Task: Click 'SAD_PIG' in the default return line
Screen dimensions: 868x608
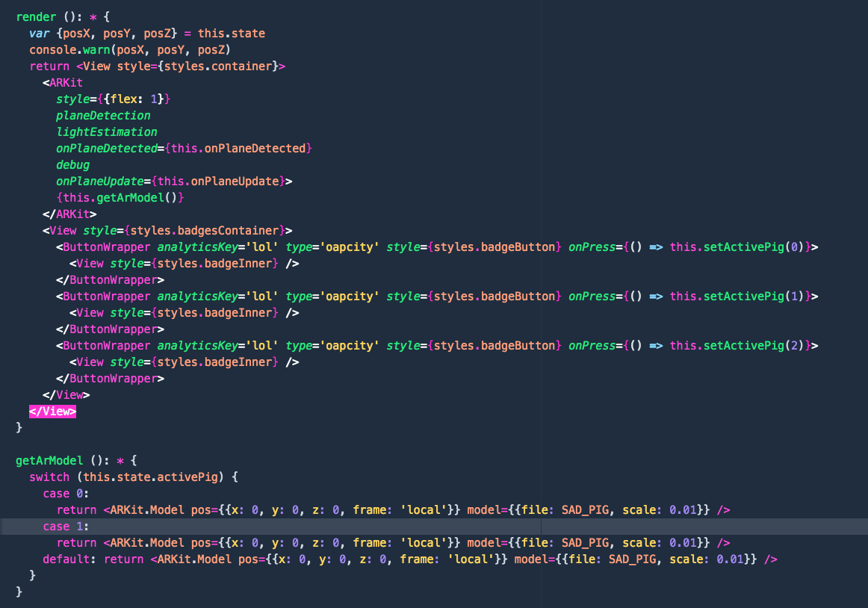Action: pos(632,559)
